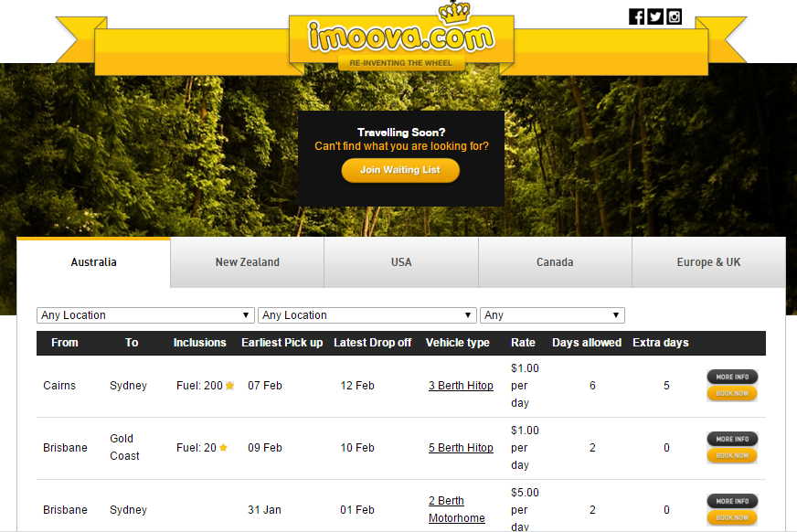The image size is (797, 532).
Task: Switch to the Canada tab
Action: [555, 262]
